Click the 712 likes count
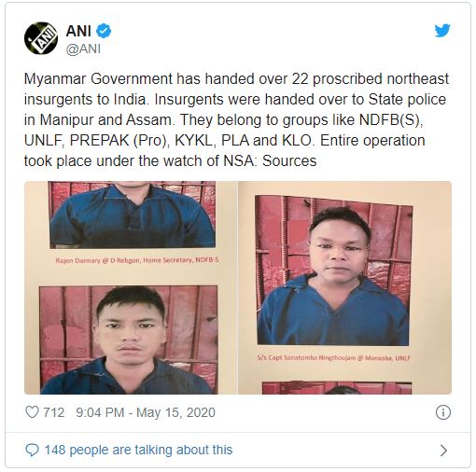 click(x=54, y=412)
